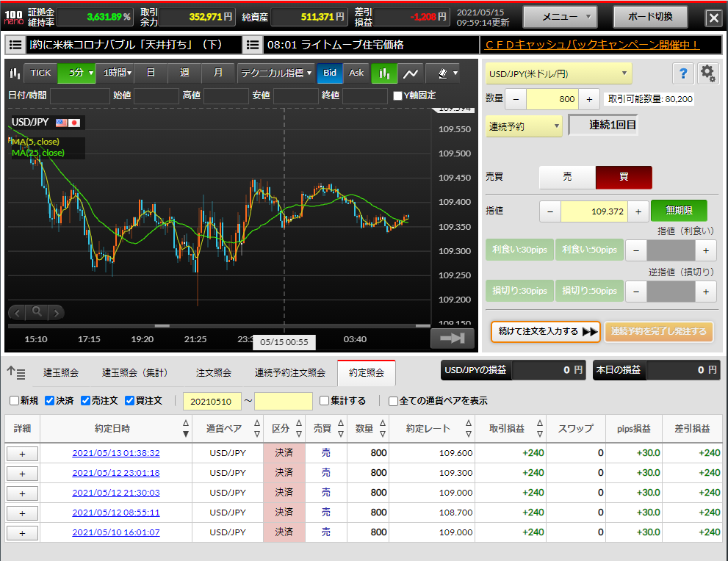Uncheck the 売注文 filter checkbox
The image size is (728, 561).
pos(85,400)
